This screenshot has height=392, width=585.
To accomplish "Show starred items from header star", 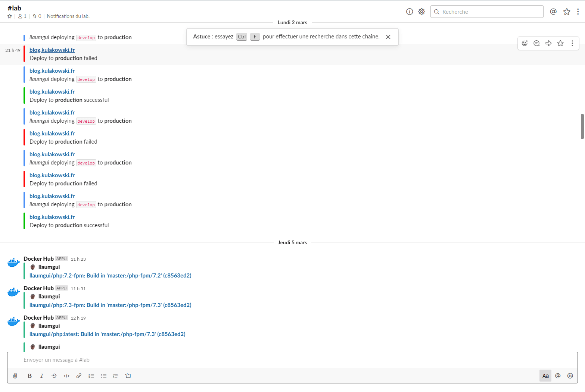I will pyautogui.click(x=567, y=12).
